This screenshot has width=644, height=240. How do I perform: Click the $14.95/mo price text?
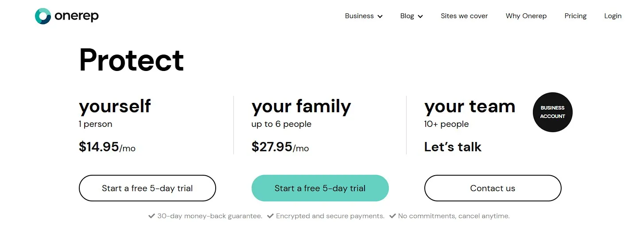(x=107, y=147)
